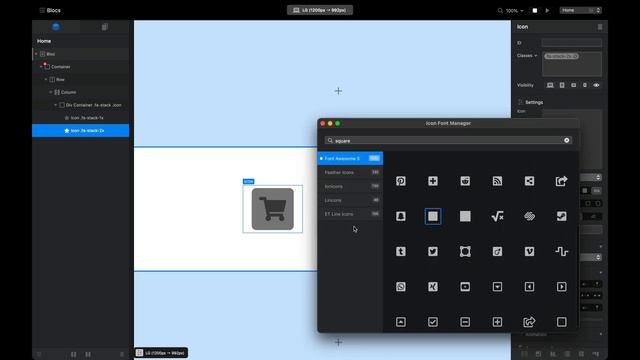Choose the Vimeo square icon
Viewport: 640px width, 360px height.
(x=529, y=251)
